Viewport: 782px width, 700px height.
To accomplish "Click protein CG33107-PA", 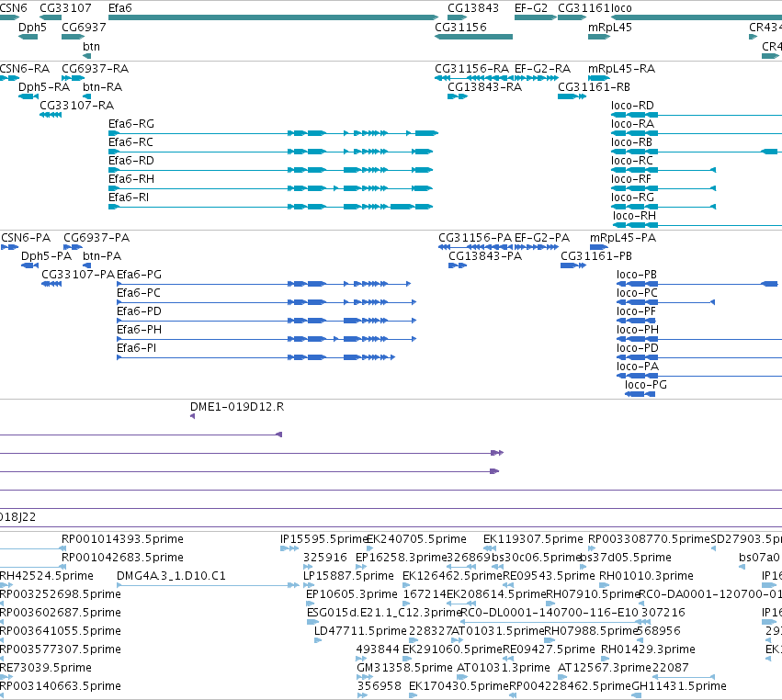I will (78, 275).
